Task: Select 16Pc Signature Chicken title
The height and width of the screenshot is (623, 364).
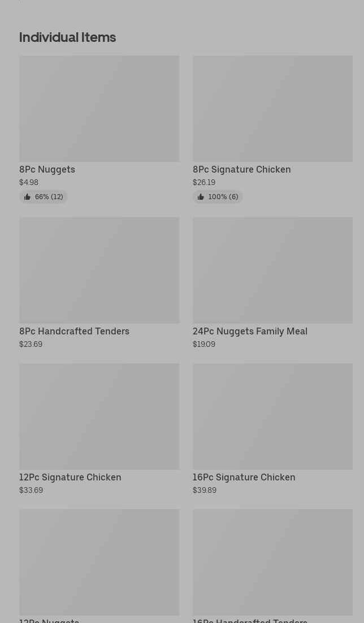Action: coord(244,477)
